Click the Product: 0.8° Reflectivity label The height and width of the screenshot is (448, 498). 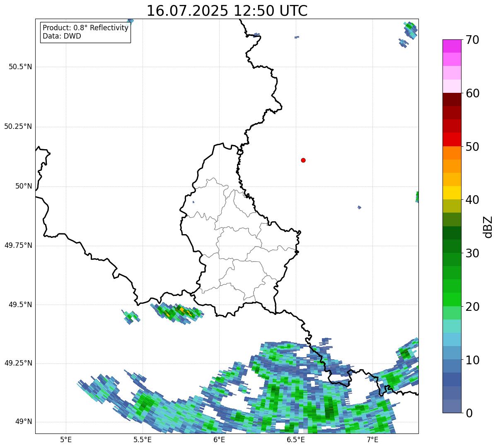[x=86, y=28]
